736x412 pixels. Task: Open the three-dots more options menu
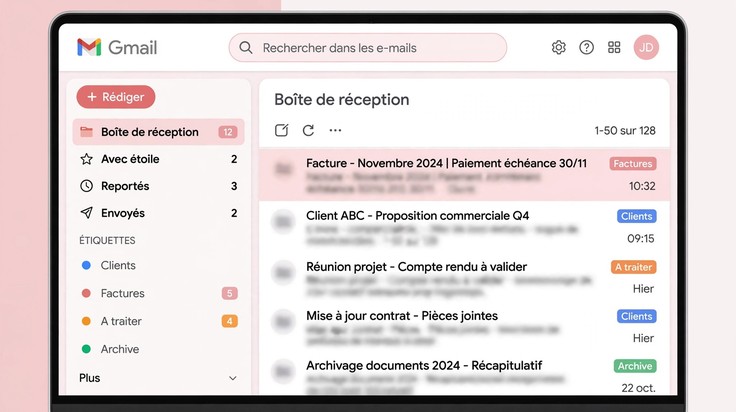pos(335,130)
